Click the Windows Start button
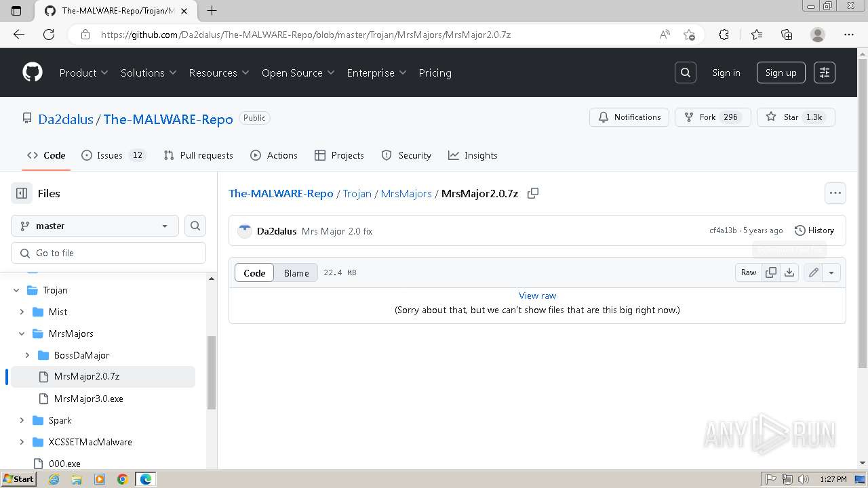This screenshot has width=868, height=488. point(19,479)
